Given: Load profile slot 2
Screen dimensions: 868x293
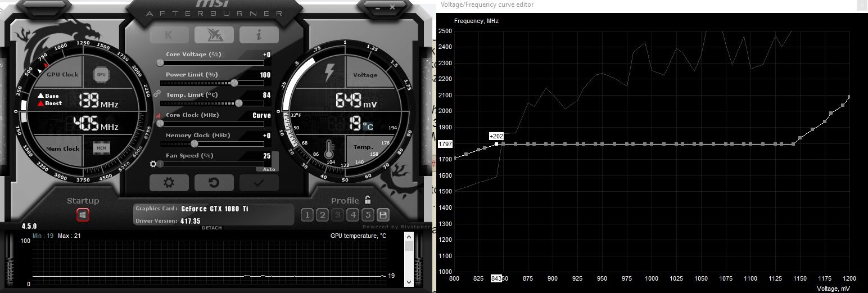Looking at the screenshot, I should 322,215.
